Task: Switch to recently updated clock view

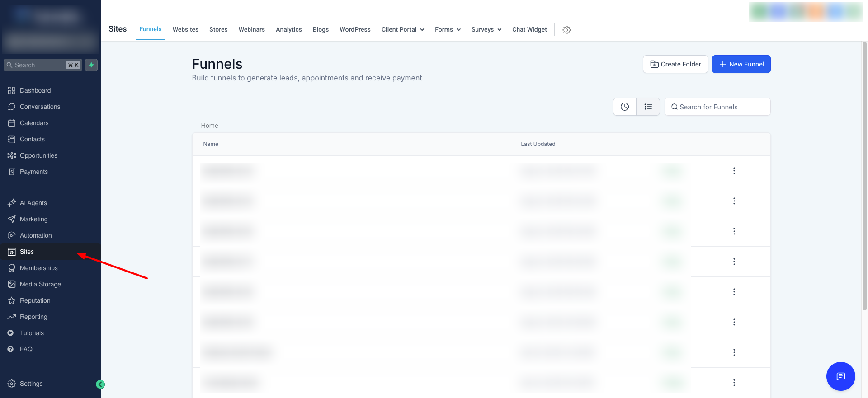Action: [624, 107]
